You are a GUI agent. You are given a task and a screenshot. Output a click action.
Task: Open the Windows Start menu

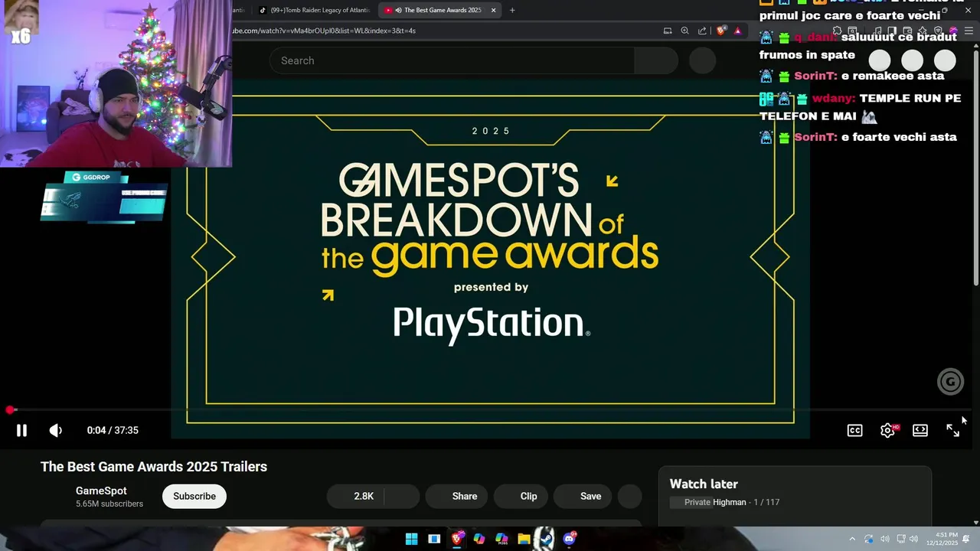pos(411,539)
